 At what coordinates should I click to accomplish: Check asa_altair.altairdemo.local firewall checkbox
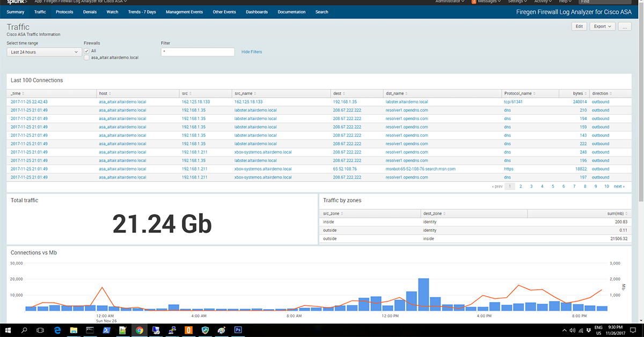(x=86, y=57)
